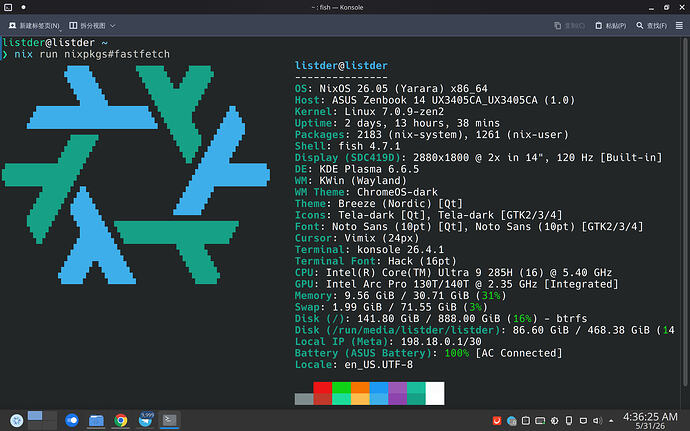Open the NixOS application launcher
The image size is (690, 431).
(x=16, y=420)
